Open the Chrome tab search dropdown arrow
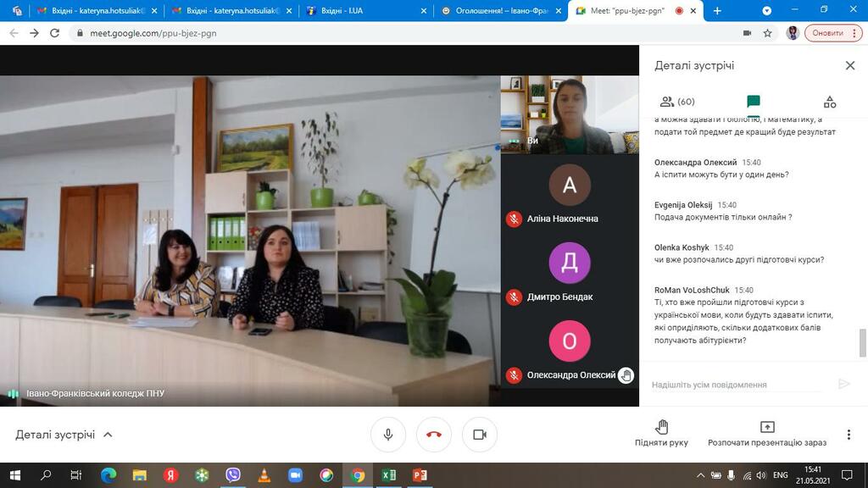Image resolution: width=868 pixels, height=488 pixels. [766, 10]
